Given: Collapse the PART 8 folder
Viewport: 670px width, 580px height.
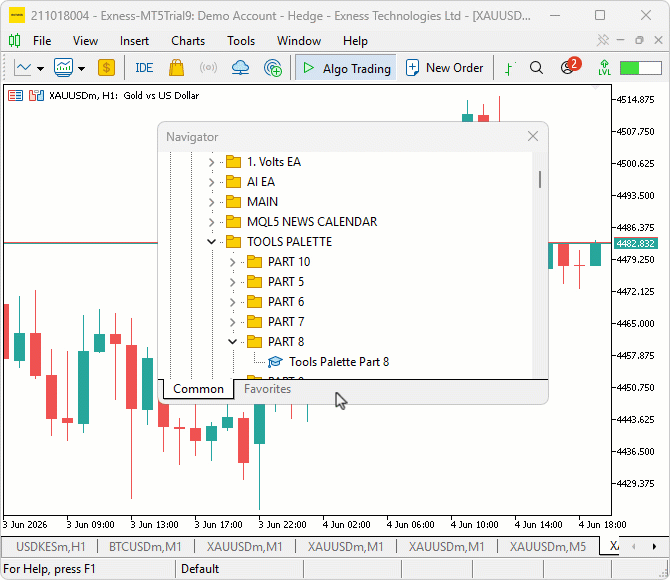Looking at the screenshot, I should click(x=232, y=342).
